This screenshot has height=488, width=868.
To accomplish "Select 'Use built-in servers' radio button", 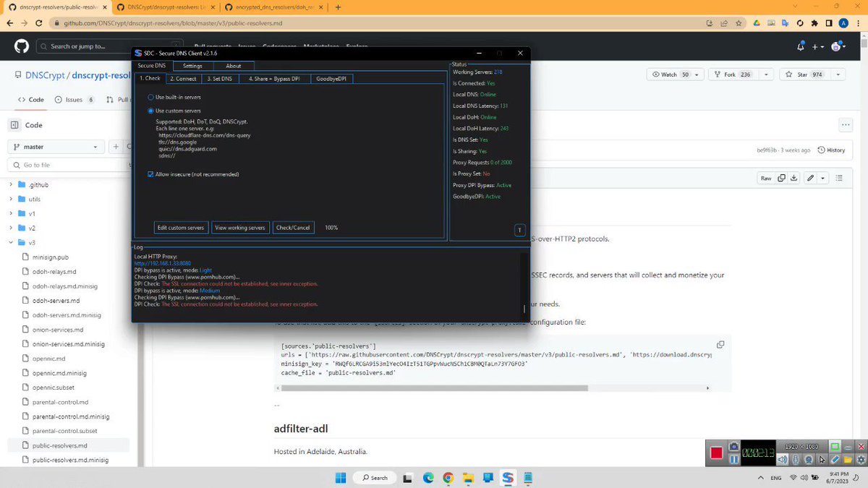I will click(150, 97).
